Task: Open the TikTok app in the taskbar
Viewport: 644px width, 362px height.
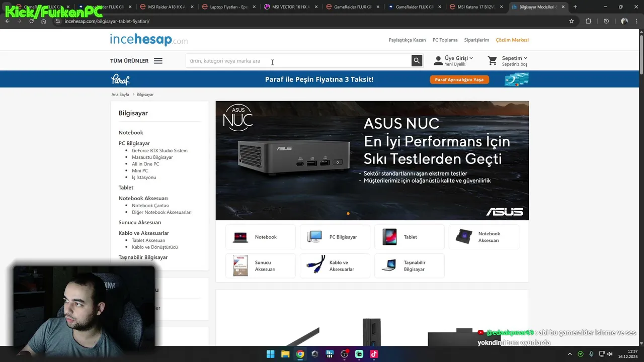Action: click(374, 354)
